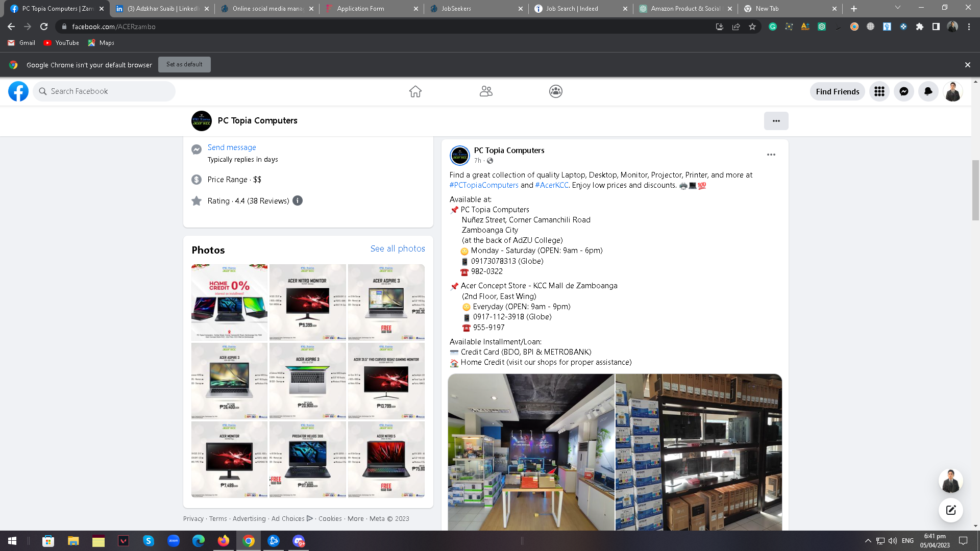The height and width of the screenshot is (551, 980).
Task: Click the #PCTopiaComputers hashtag
Action: (484, 185)
